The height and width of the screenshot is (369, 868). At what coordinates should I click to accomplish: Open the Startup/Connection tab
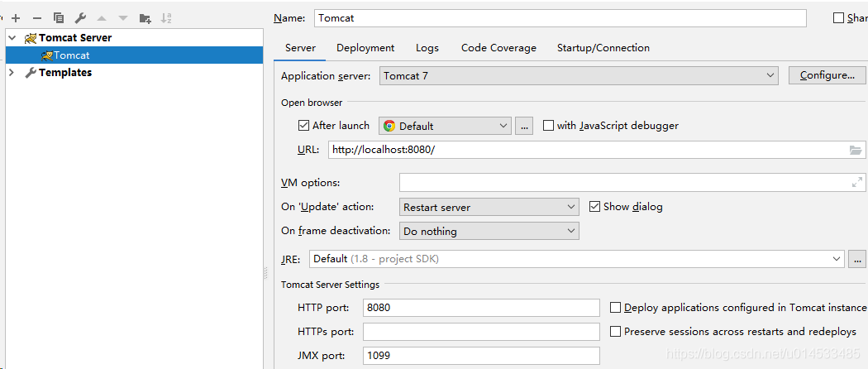[x=603, y=48]
